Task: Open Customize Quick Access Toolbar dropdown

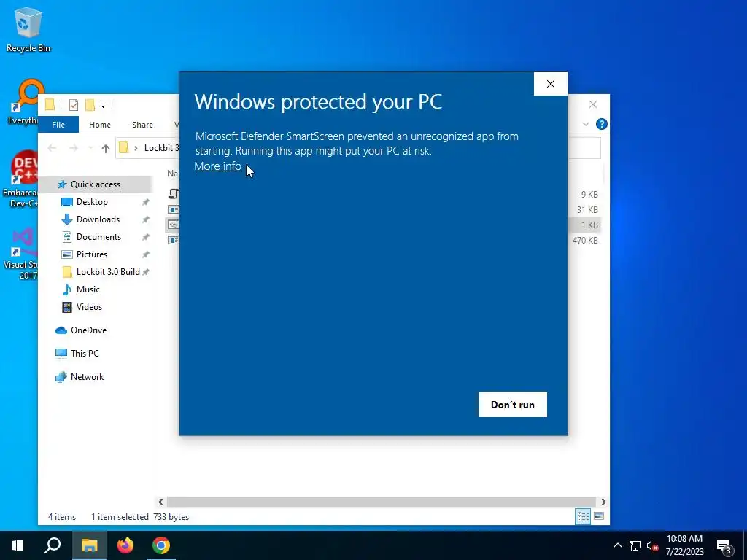Action: coord(103,105)
